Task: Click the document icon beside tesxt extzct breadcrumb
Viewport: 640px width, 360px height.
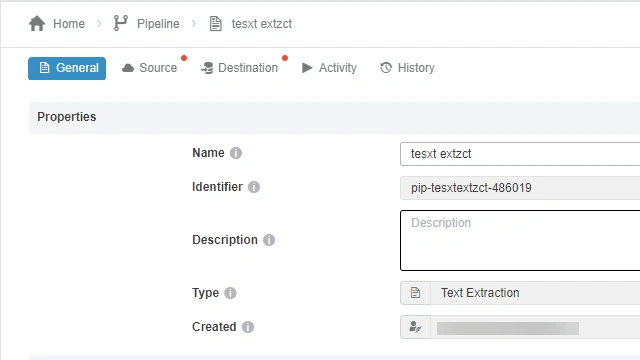Action: point(216,24)
